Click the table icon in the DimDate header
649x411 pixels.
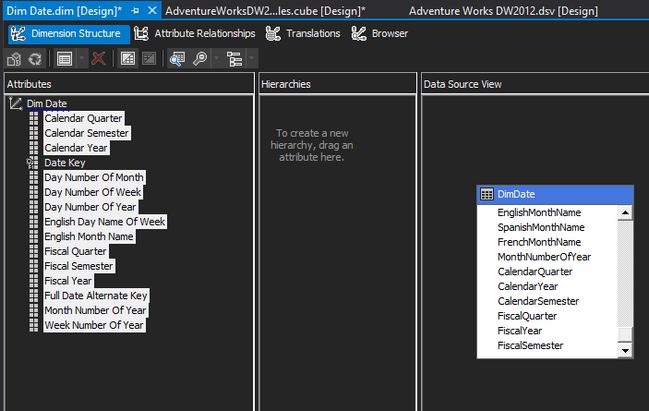tap(487, 194)
